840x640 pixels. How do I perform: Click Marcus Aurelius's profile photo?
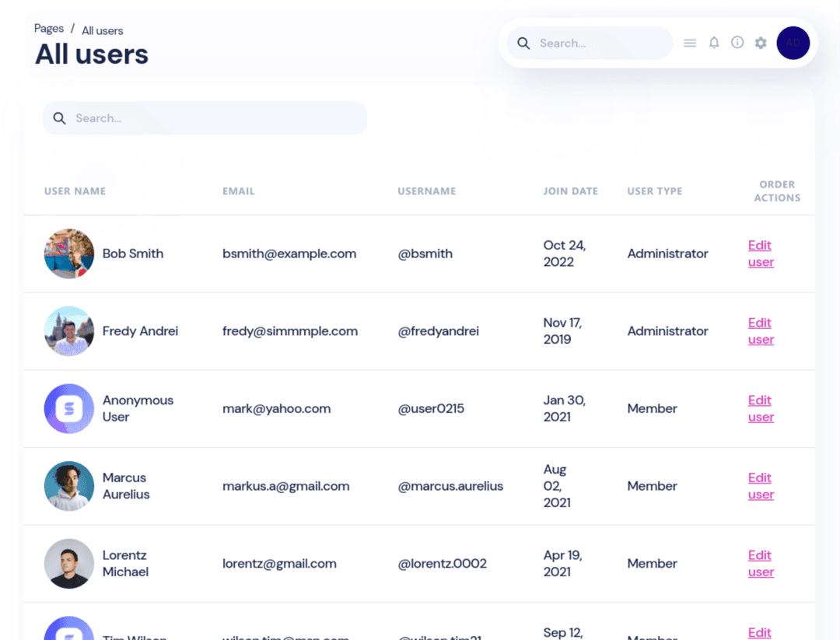(x=68, y=486)
